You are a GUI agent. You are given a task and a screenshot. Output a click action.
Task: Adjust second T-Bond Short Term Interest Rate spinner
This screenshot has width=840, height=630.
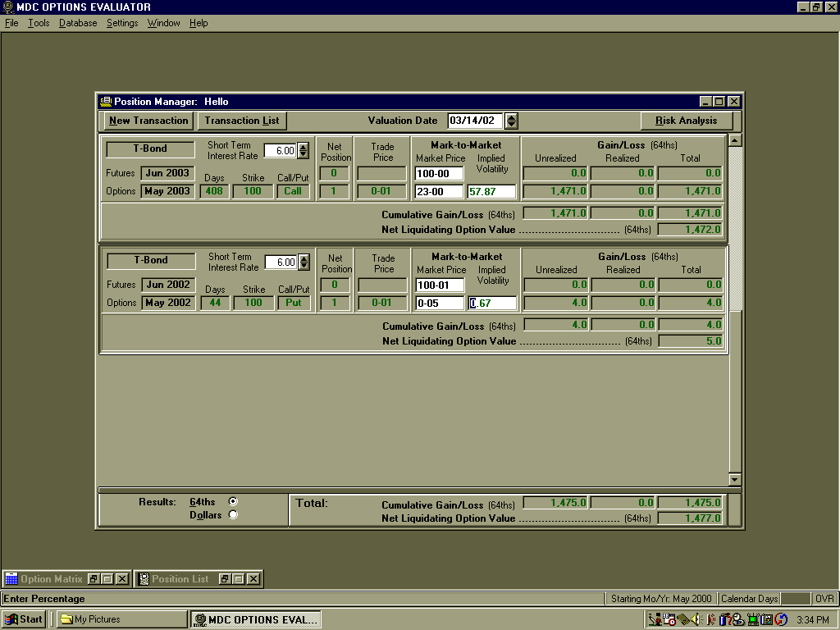pyautogui.click(x=304, y=262)
